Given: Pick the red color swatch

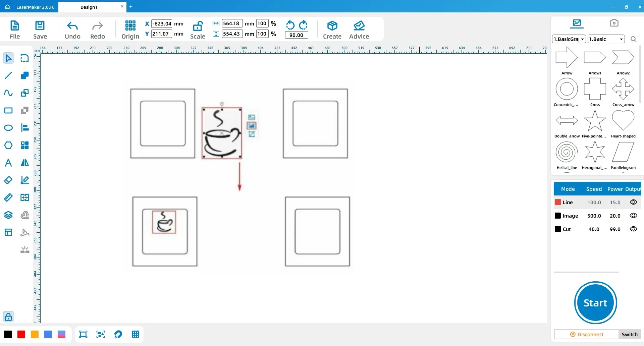Looking at the screenshot, I should click(21, 334).
